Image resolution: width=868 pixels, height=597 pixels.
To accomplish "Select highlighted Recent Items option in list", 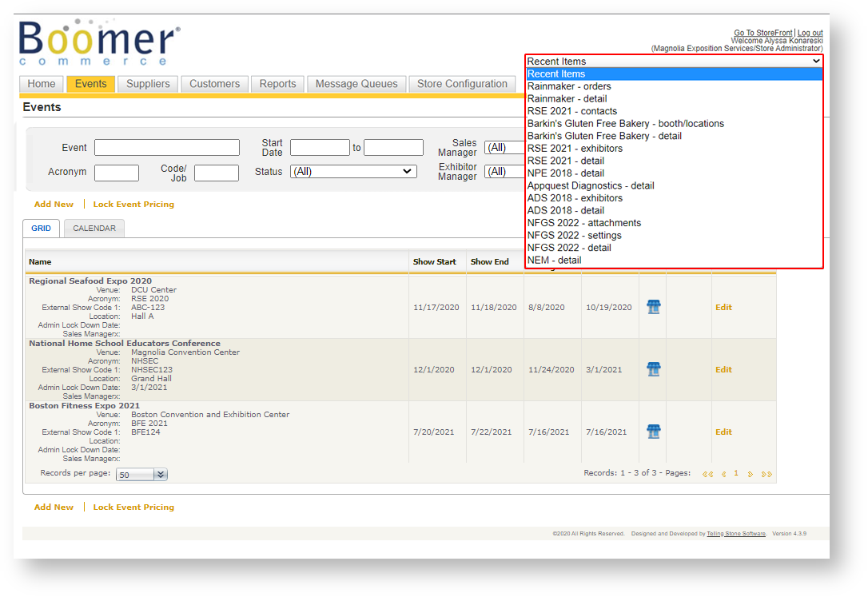I will pos(674,74).
